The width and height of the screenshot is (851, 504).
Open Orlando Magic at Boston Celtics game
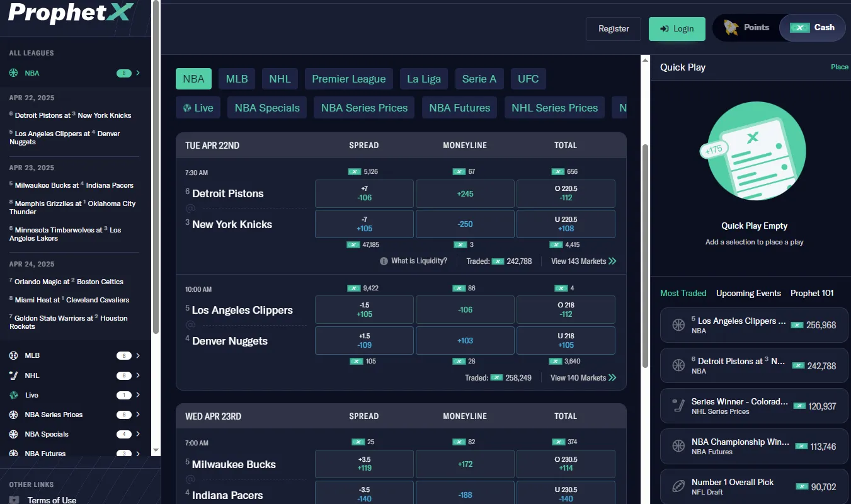coord(66,282)
